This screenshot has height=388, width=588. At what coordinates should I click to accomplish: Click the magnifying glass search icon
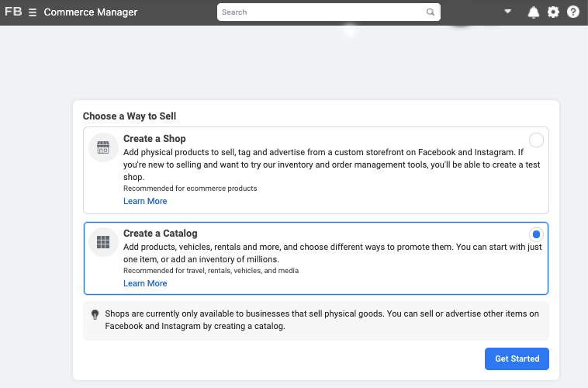tap(431, 12)
